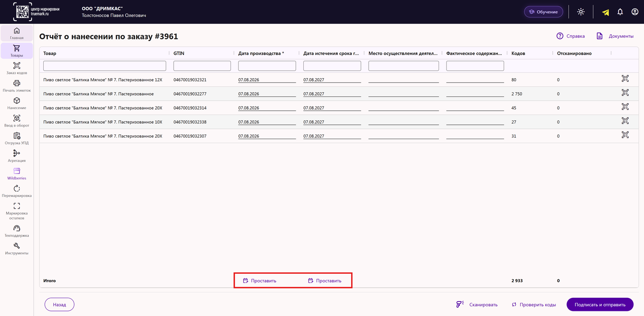The height and width of the screenshot is (316, 644).
Task: Sort by GTIN column header
Action: tap(179, 53)
